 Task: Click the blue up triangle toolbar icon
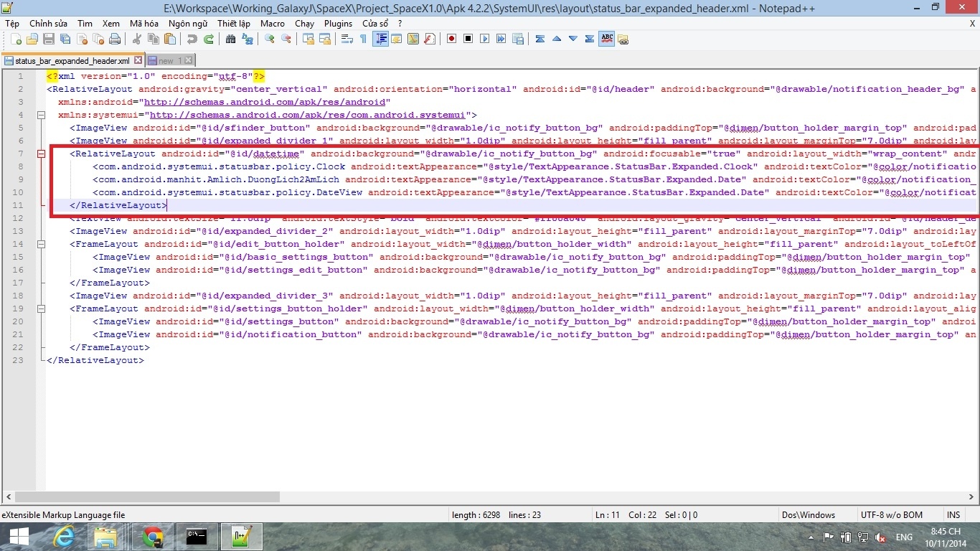557,39
